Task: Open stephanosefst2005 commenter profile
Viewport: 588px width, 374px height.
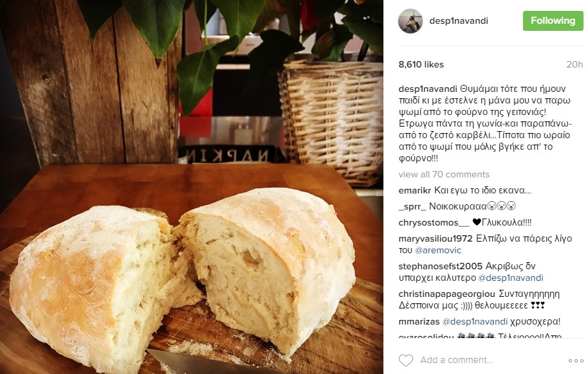Action: (x=440, y=267)
